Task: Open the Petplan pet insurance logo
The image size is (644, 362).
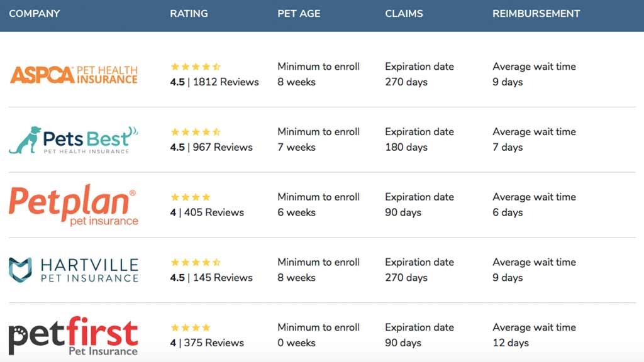Action: pyautogui.click(x=74, y=205)
